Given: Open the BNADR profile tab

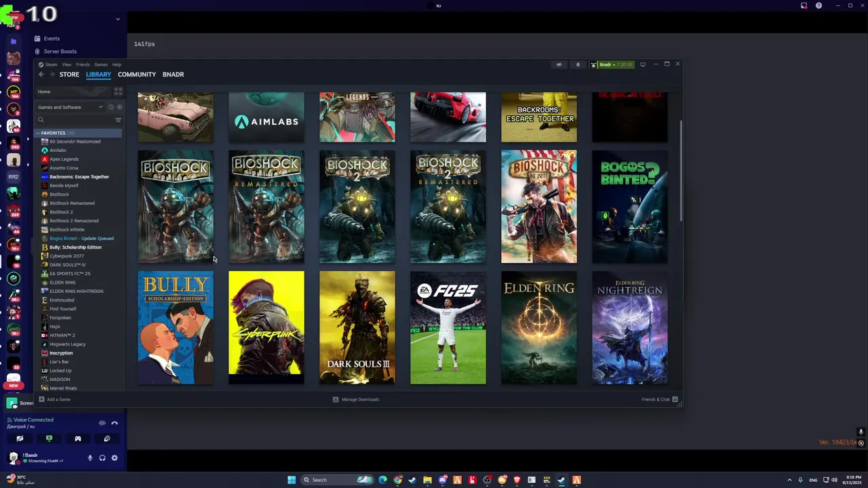Looking at the screenshot, I should pyautogui.click(x=173, y=75).
